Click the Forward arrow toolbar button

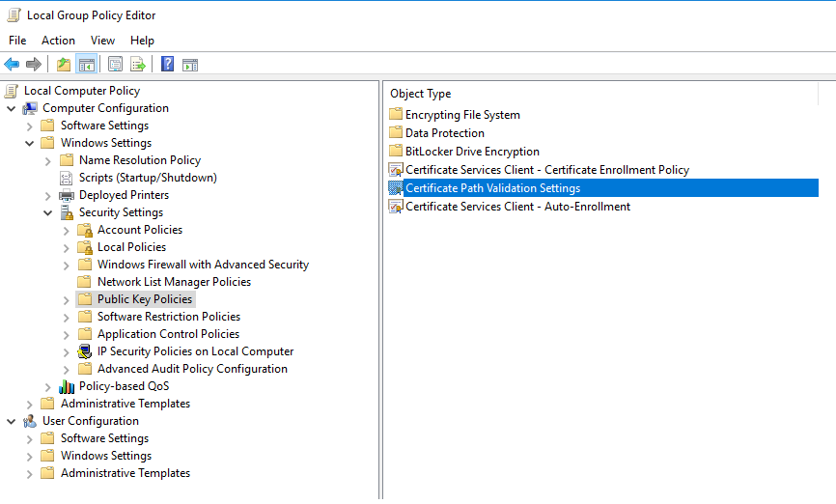coord(34,65)
